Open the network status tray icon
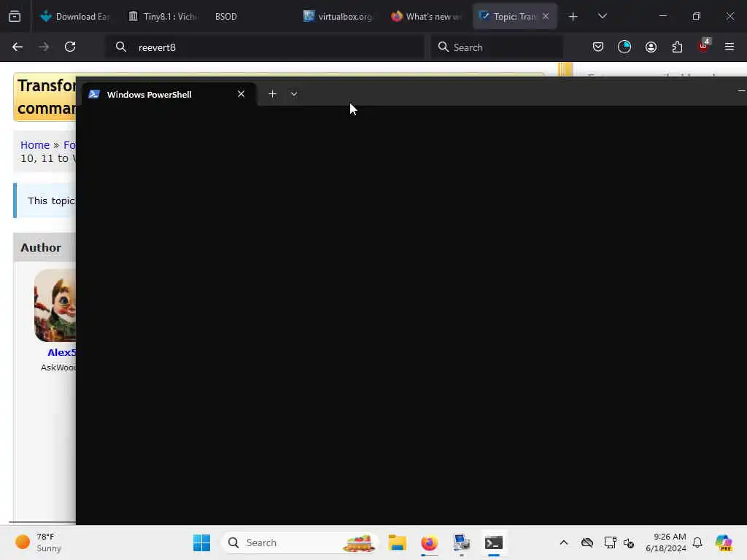The height and width of the screenshot is (560, 747). (x=611, y=542)
